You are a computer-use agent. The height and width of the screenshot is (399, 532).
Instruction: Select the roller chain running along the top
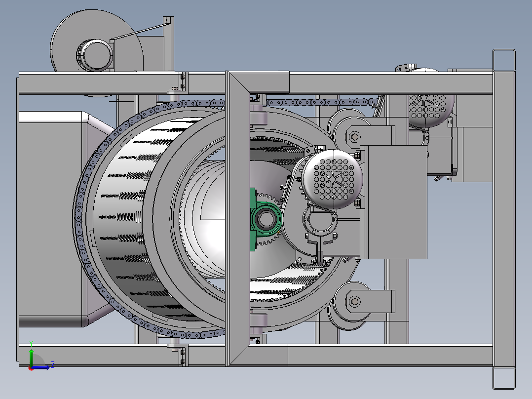coord(322,102)
